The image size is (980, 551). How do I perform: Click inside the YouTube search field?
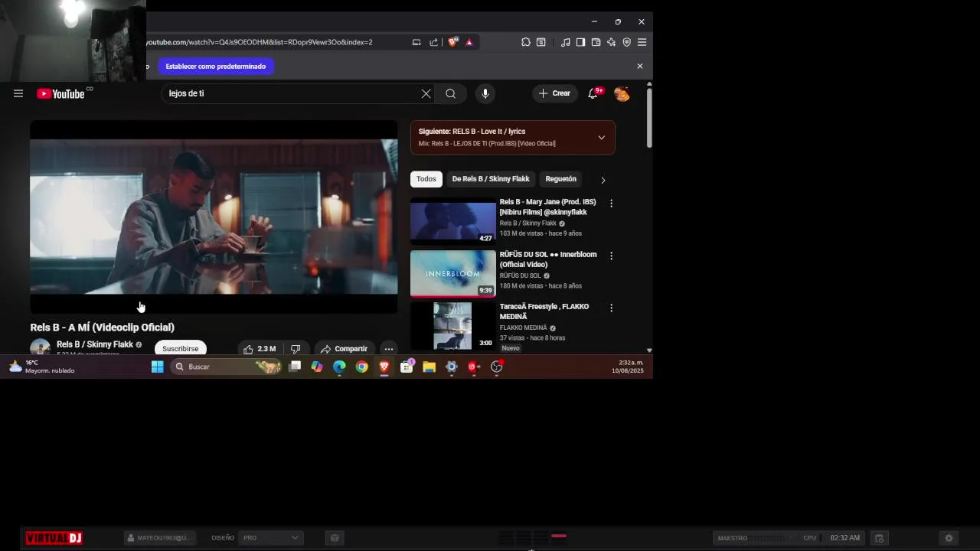(291, 93)
